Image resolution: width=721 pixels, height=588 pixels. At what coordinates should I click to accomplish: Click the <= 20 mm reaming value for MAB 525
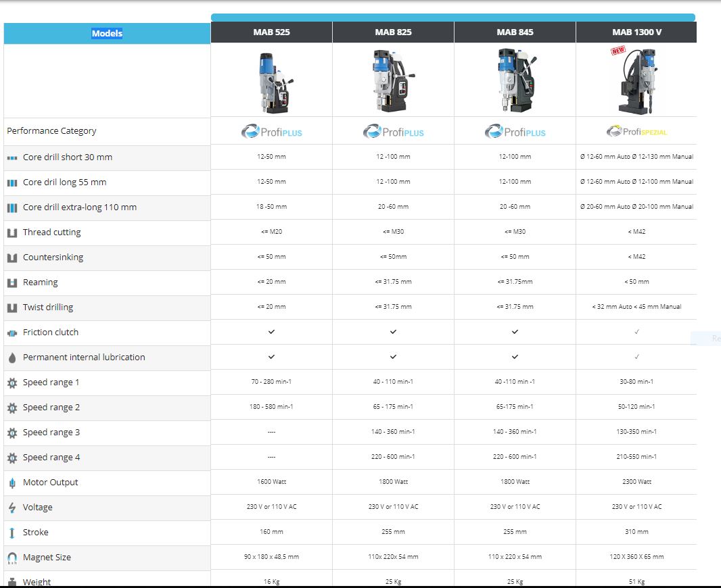click(271, 282)
